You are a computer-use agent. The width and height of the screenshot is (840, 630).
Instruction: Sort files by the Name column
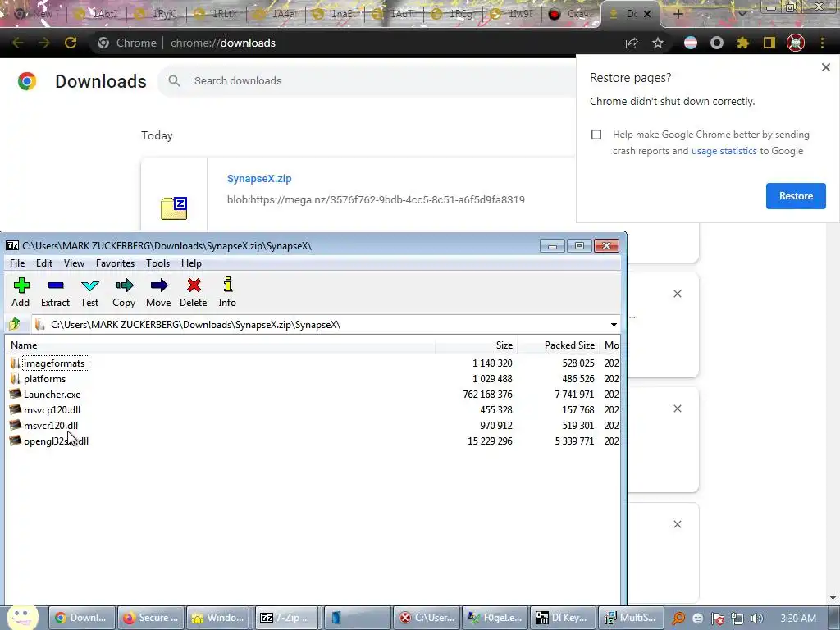pyautogui.click(x=220, y=345)
